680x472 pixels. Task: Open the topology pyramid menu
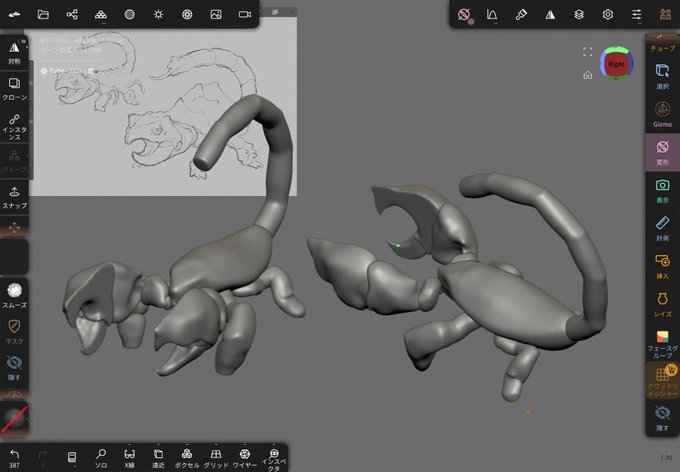point(101,15)
